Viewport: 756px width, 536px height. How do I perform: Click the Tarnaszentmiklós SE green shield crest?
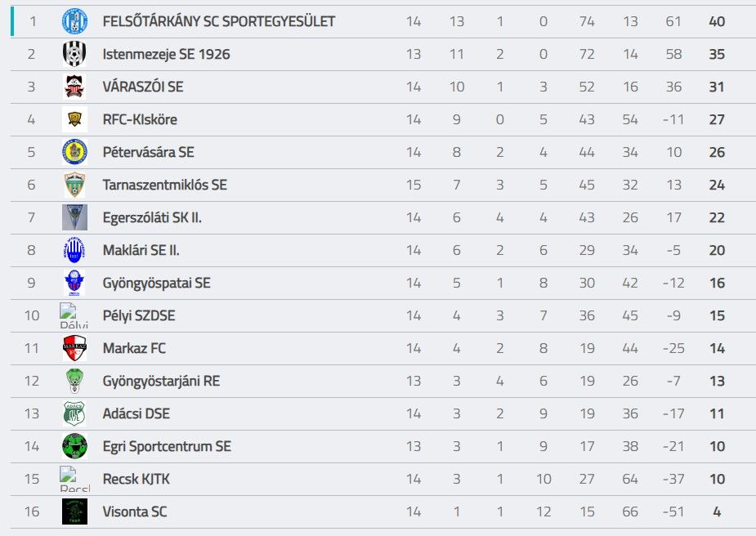click(x=74, y=185)
